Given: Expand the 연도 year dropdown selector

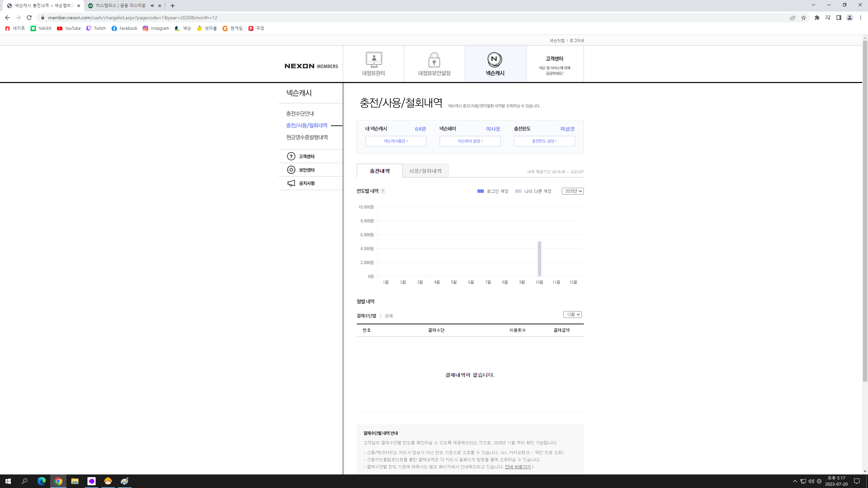Looking at the screenshot, I should coord(572,191).
